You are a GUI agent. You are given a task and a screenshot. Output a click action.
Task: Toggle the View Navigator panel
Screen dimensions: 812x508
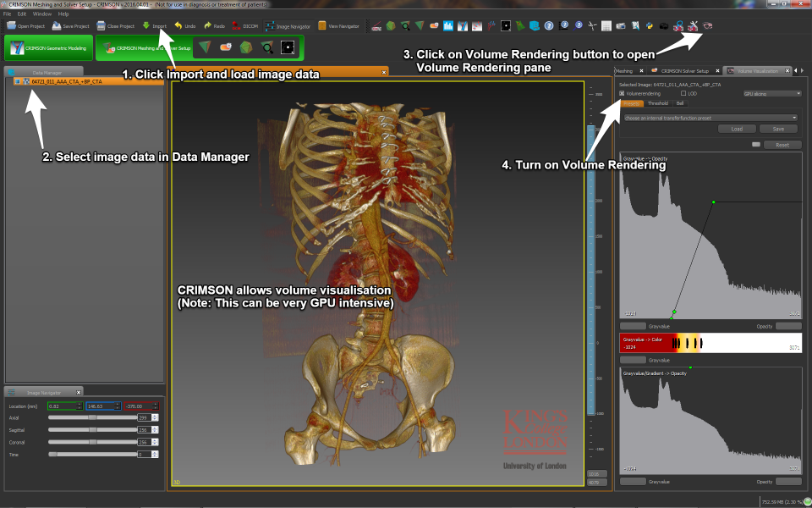tap(336, 26)
